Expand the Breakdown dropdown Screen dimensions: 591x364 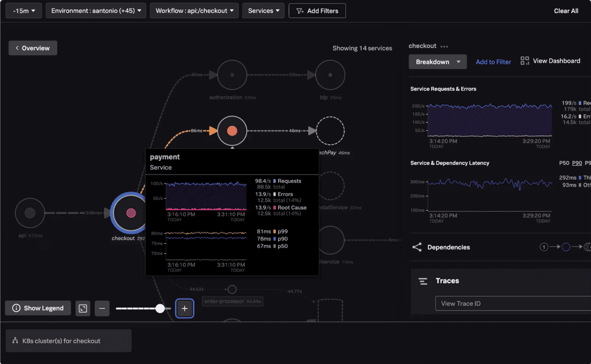[437, 61]
